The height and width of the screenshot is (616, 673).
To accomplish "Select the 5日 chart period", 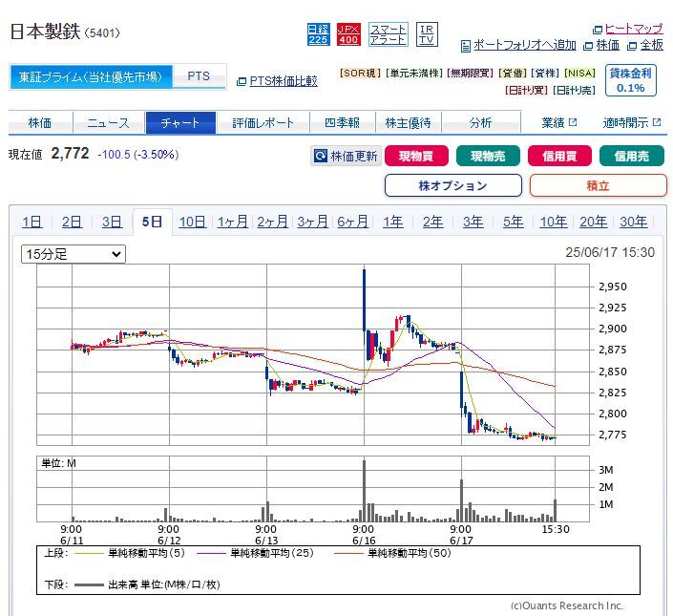I will click(x=153, y=222).
